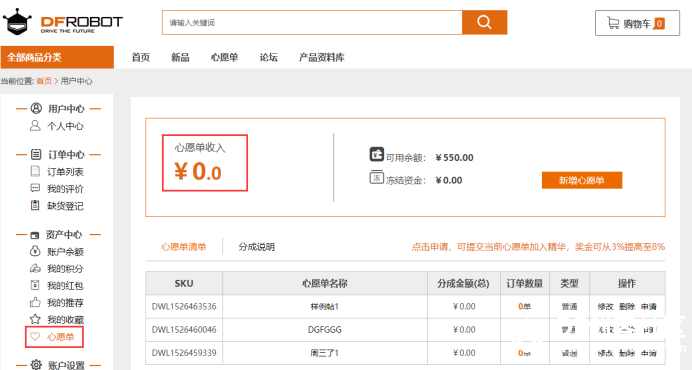The height and width of the screenshot is (370, 692).
Task: Click 首页 breadcrumb link
Action: 44,81
